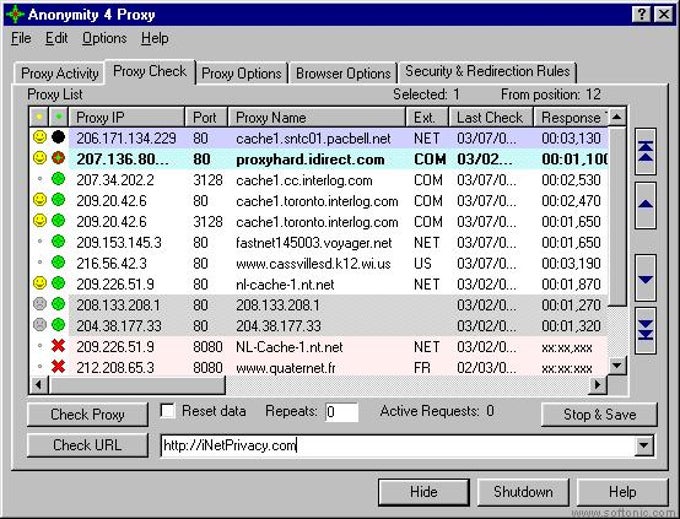Toggle the Reset data checkbox

pyautogui.click(x=167, y=411)
